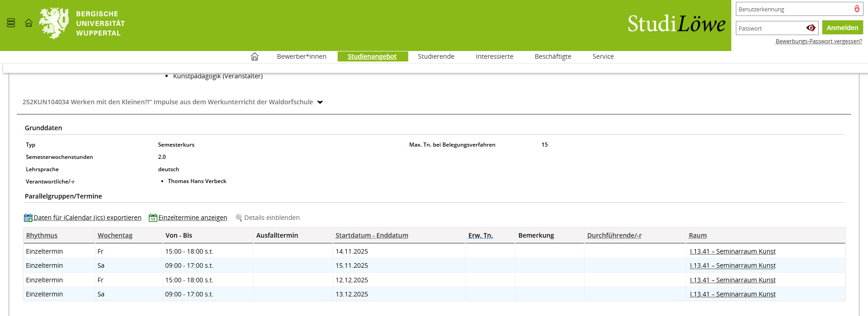Open the Studienangebot menu tab
868x316 pixels.
(x=372, y=56)
